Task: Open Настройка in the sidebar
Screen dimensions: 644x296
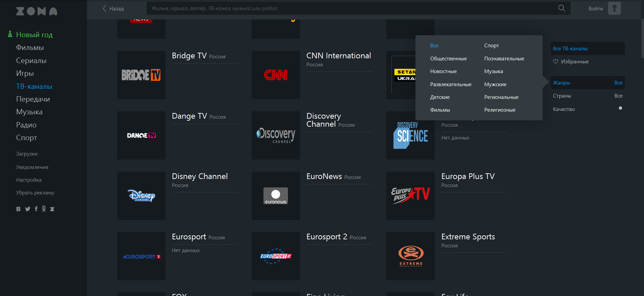Action: pos(29,180)
